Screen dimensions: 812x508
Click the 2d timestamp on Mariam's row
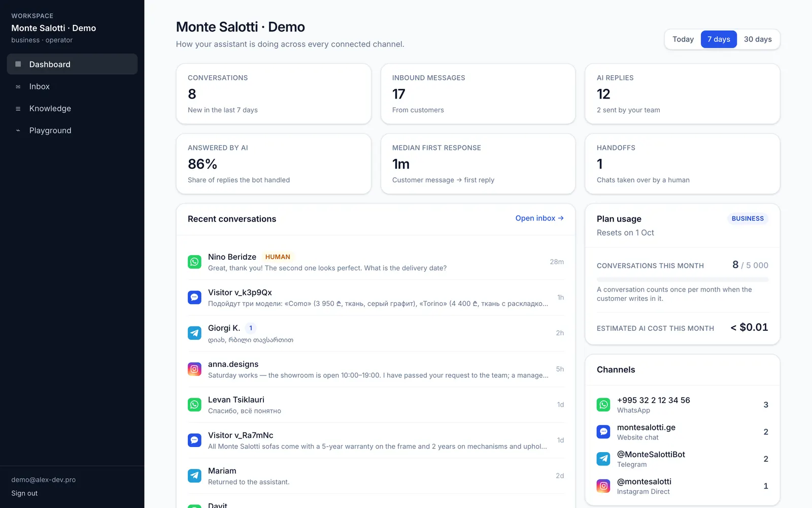pyautogui.click(x=560, y=475)
